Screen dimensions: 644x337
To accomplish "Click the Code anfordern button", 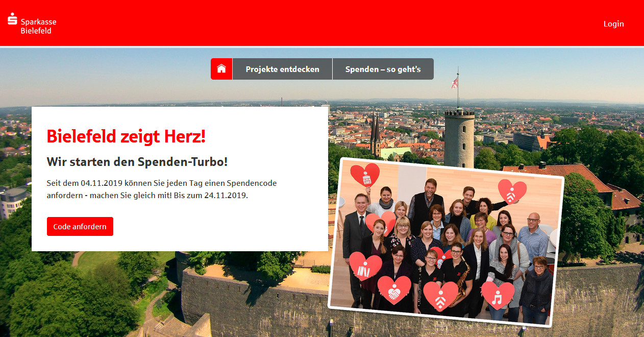I will pyautogui.click(x=80, y=226).
